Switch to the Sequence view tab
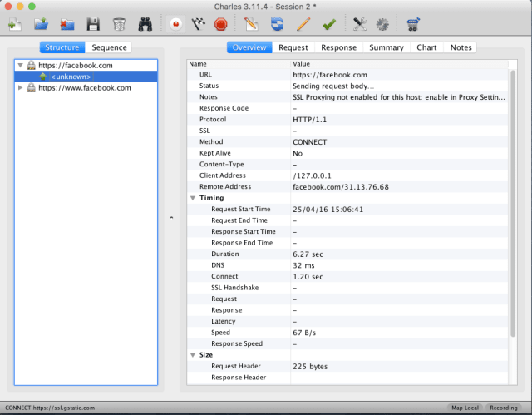Image resolution: width=532 pixels, height=415 pixels. click(x=109, y=47)
